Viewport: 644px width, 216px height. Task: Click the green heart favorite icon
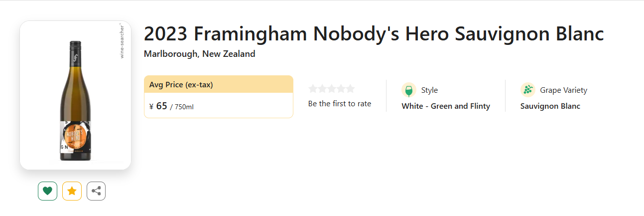pyautogui.click(x=47, y=191)
